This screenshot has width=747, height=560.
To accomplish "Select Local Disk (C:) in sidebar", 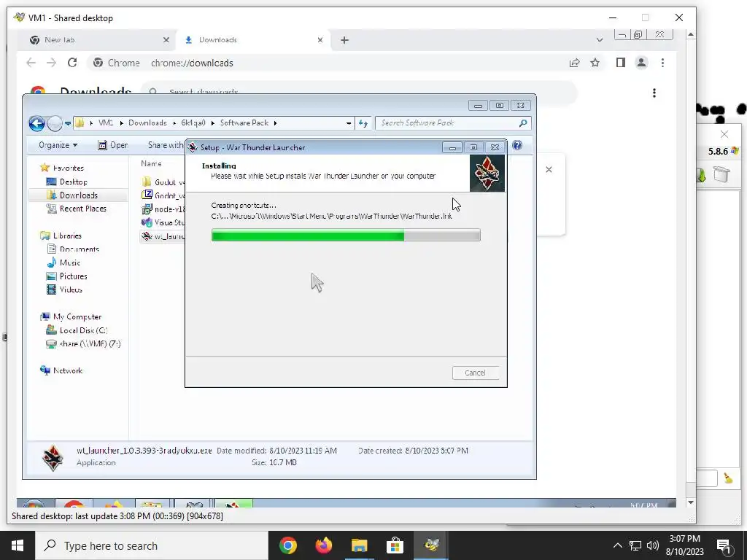I will pos(83,330).
